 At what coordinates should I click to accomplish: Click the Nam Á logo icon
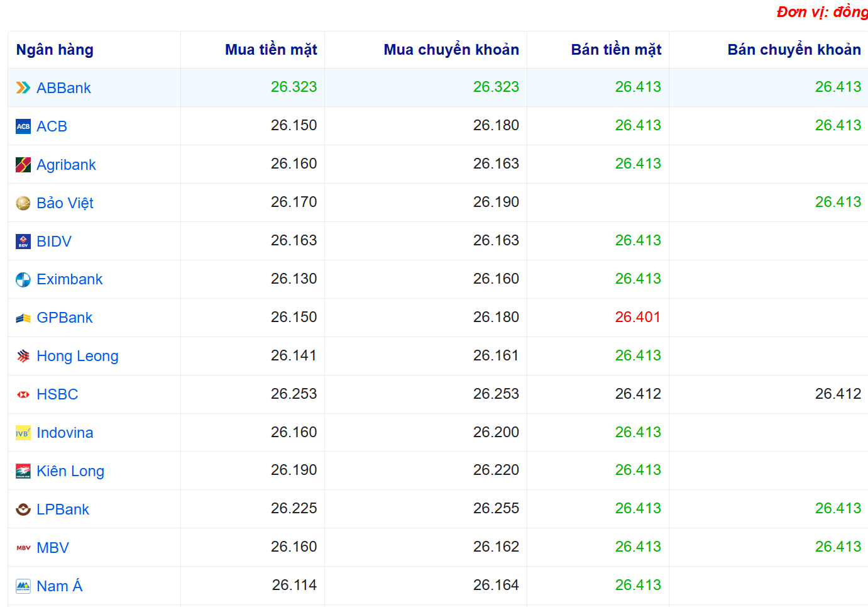click(23, 586)
